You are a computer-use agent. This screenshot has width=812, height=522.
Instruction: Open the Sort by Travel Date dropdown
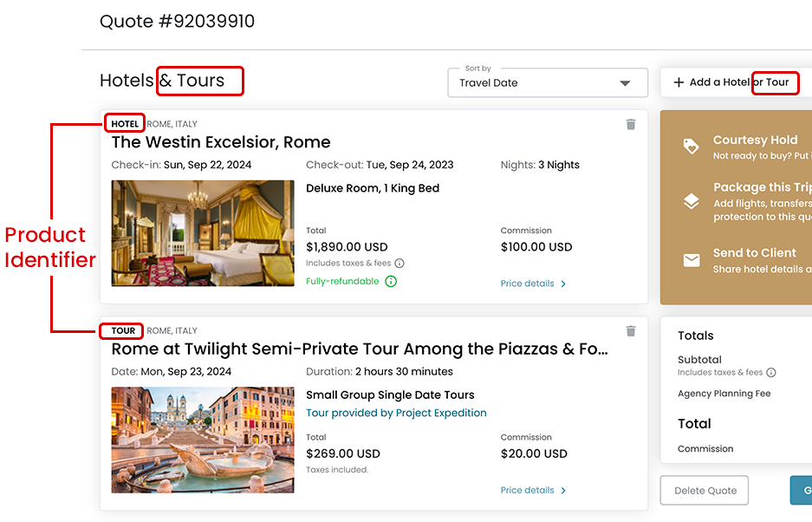548,82
